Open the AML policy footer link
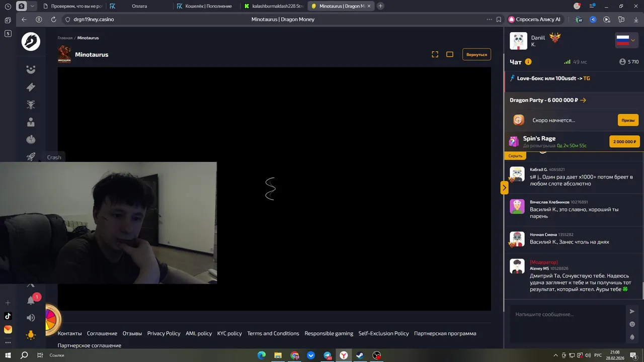 pos(199,333)
